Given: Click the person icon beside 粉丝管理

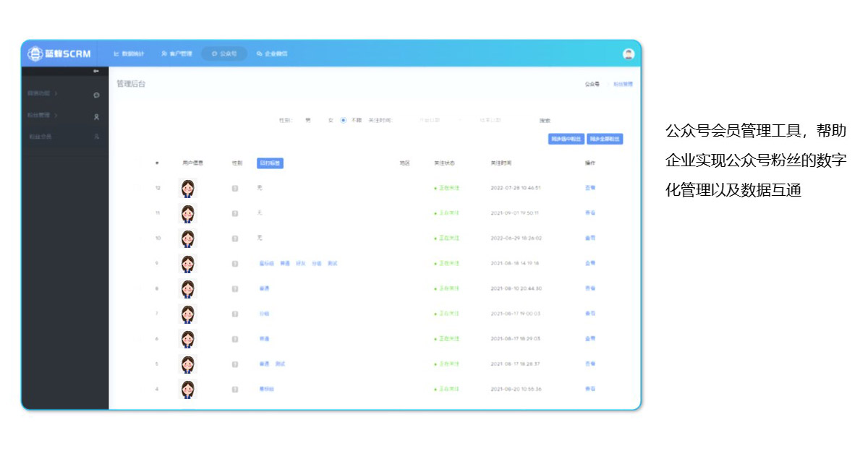Looking at the screenshot, I should pyautogui.click(x=96, y=116).
